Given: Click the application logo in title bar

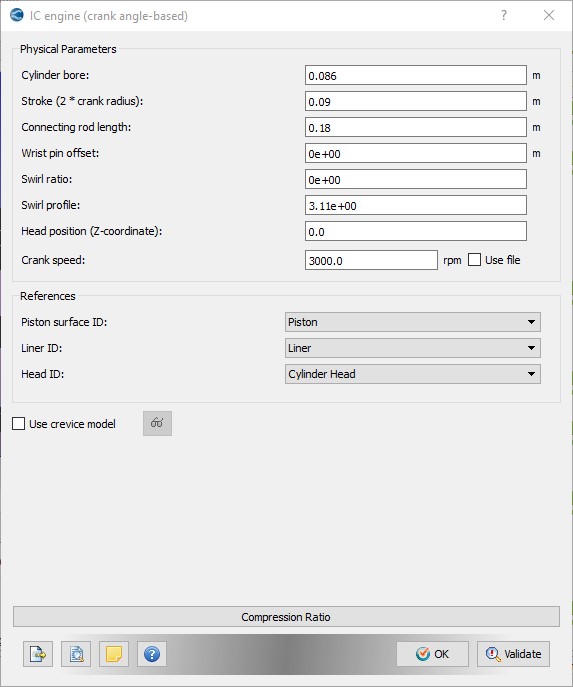Looking at the screenshot, I should point(17,16).
